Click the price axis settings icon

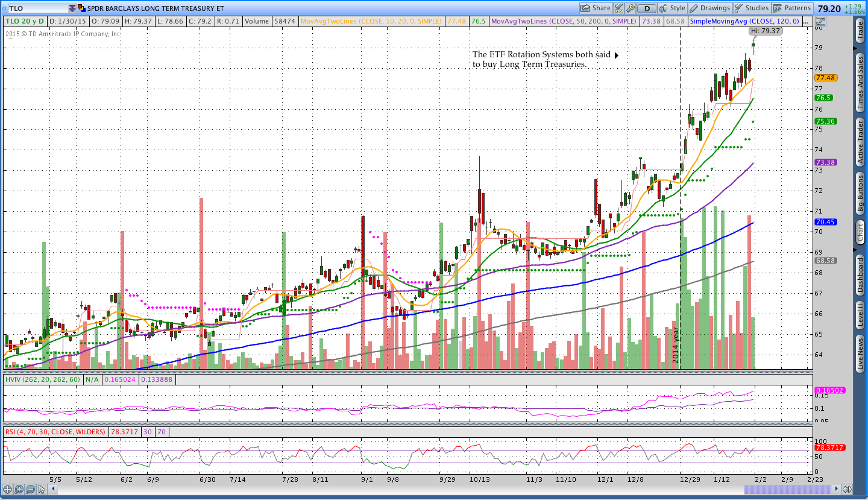pyautogui.click(x=820, y=21)
